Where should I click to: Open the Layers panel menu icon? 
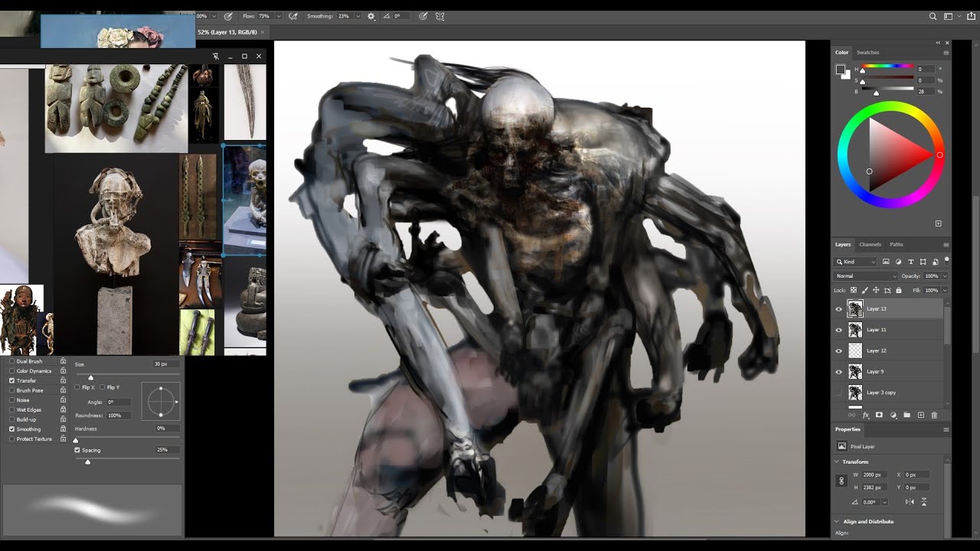[x=946, y=245]
